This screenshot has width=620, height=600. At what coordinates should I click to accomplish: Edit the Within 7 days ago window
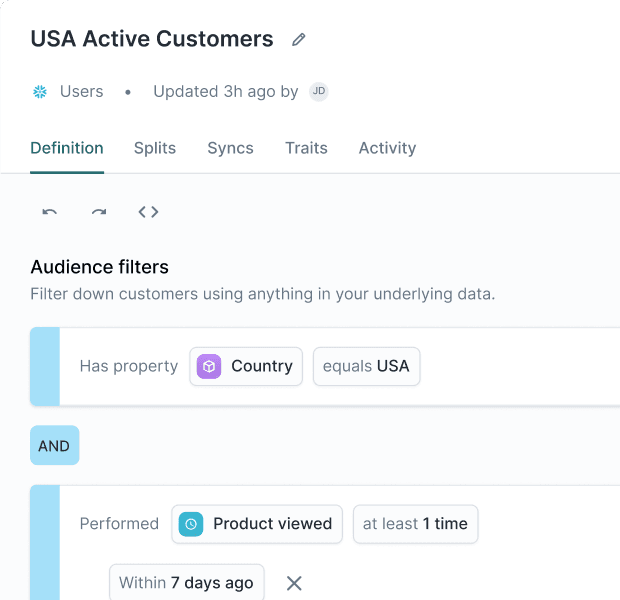coord(186,582)
